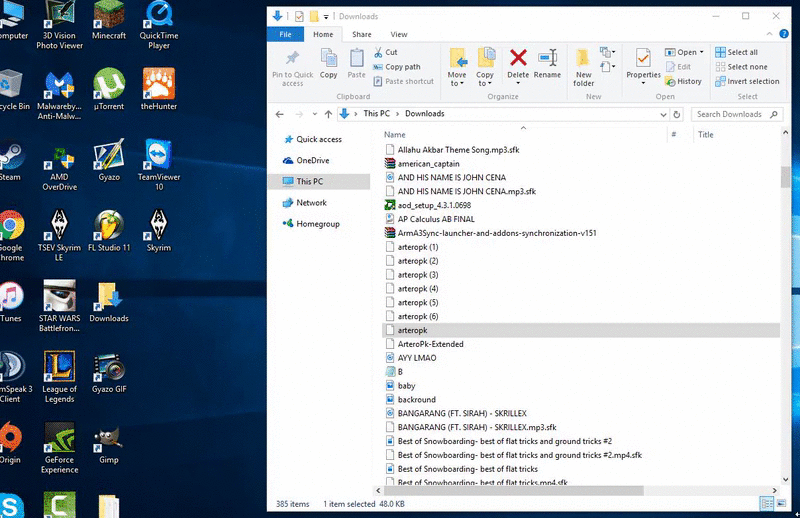Click the vertical scrollbar thumb
Viewport: 800px width, 518px height.
[x=785, y=177]
